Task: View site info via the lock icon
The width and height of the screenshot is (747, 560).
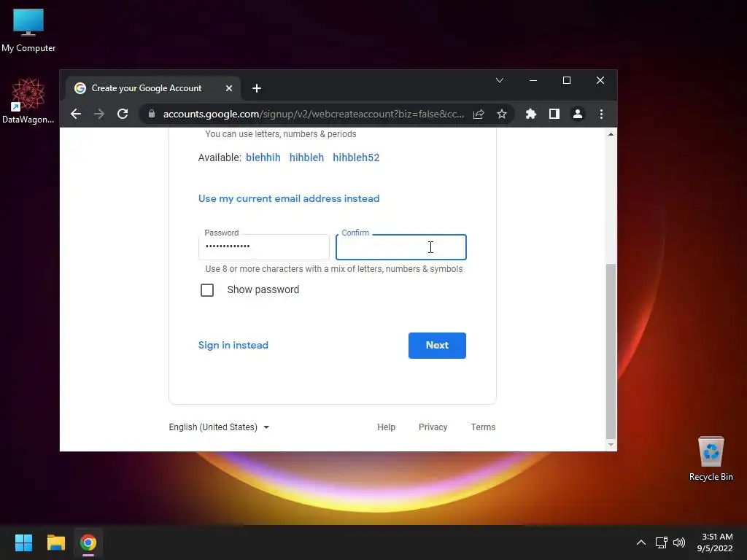Action: pos(152,114)
